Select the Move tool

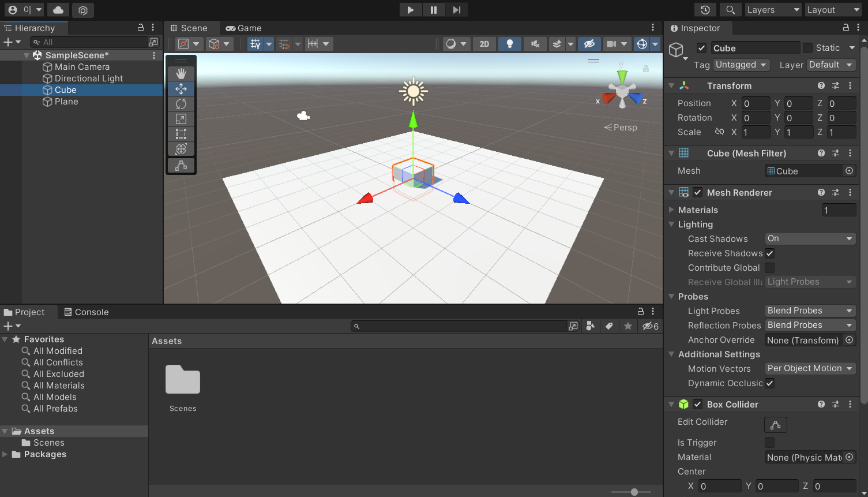pyautogui.click(x=181, y=89)
